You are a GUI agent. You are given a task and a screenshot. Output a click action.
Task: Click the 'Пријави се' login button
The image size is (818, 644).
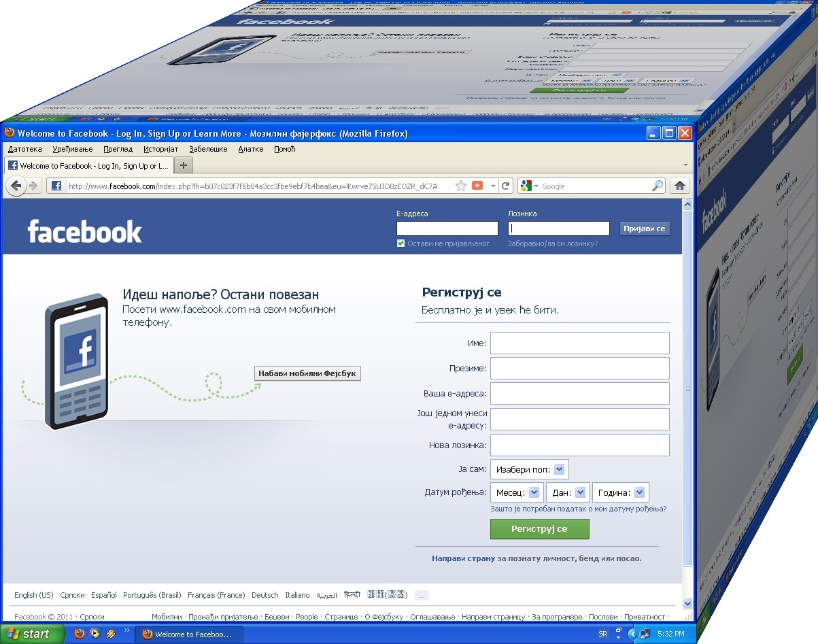pyautogui.click(x=644, y=228)
